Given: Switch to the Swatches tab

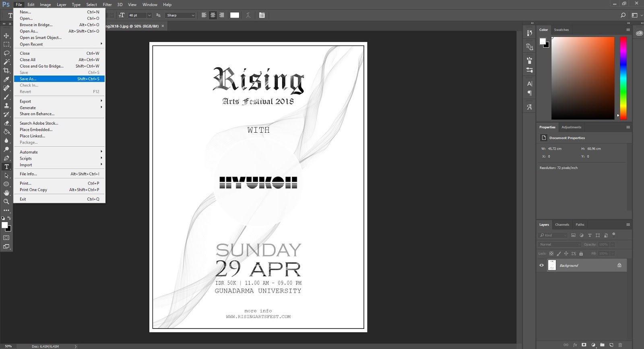Looking at the screenshot, I should (x=561, y=30).
